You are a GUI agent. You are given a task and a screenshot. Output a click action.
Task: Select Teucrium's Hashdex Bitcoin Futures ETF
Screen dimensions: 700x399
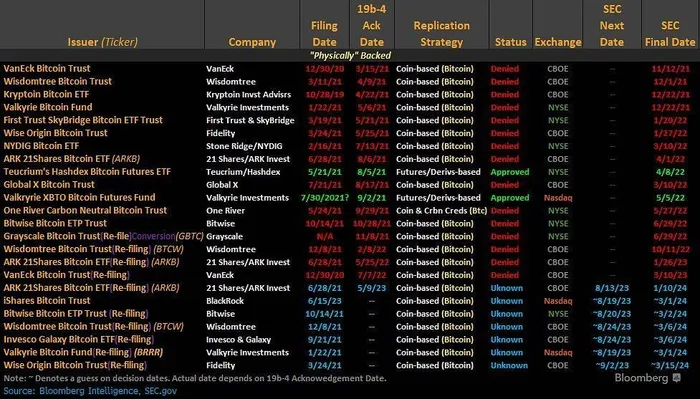tap(87, 172)
